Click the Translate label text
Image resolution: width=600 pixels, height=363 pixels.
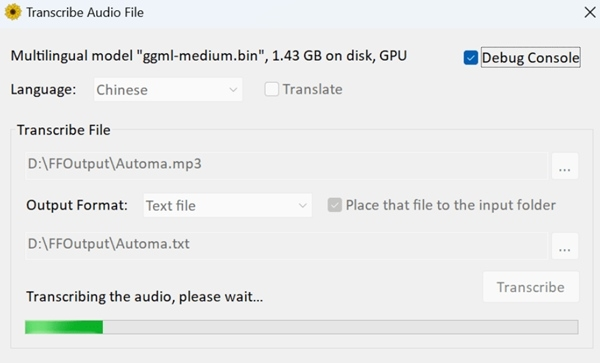[312, 90]
